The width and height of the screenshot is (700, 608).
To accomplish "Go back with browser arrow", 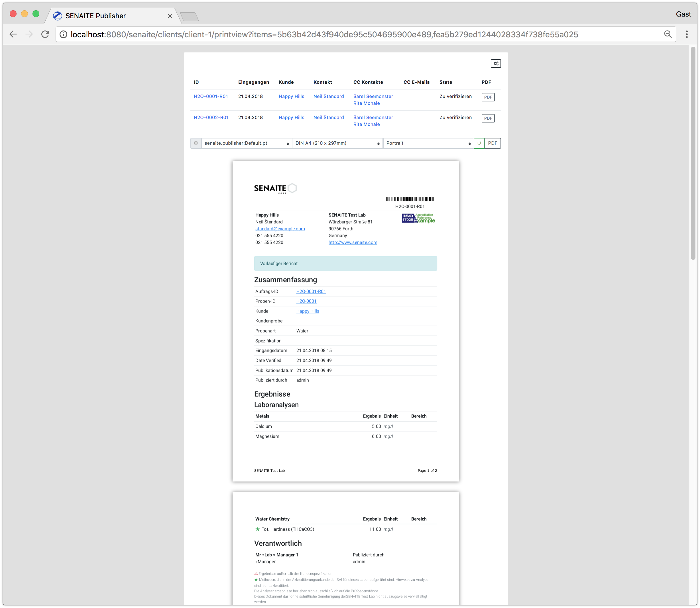I will click(x=13, y=34).
